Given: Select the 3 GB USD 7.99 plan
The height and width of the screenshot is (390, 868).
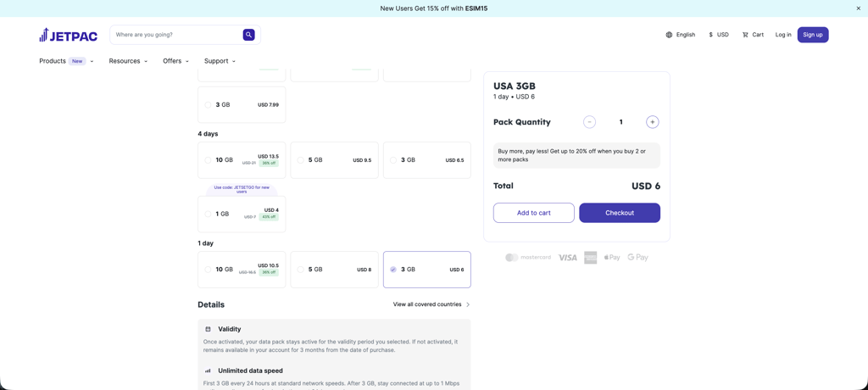Looking at the screenshot, I should coord(242,104).
